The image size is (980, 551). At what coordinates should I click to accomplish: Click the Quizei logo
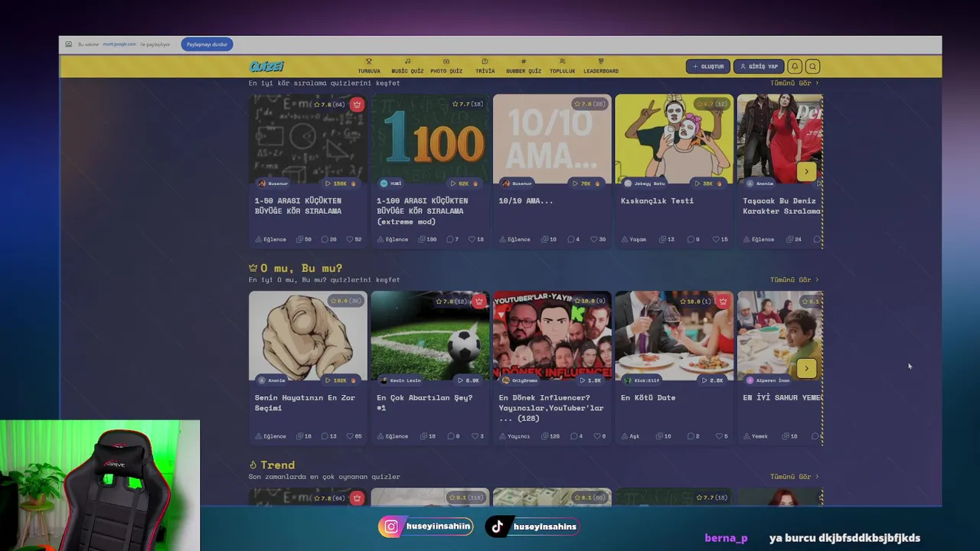point(266,67)
